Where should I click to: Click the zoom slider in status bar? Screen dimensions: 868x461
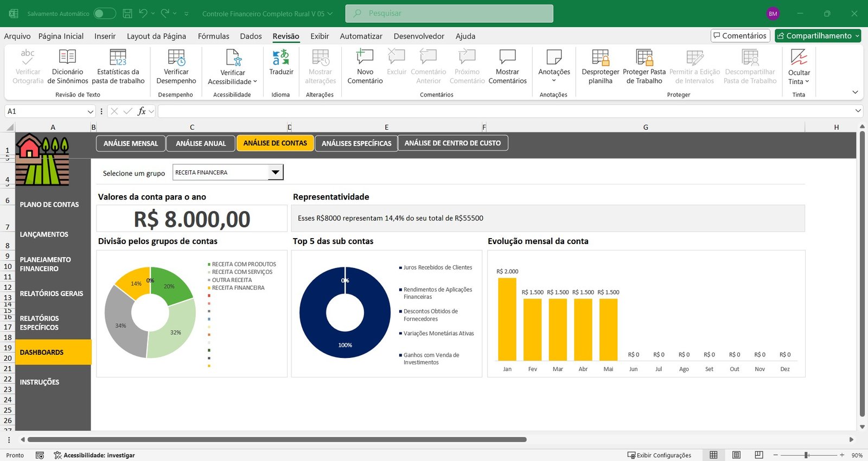pos(807,455)
